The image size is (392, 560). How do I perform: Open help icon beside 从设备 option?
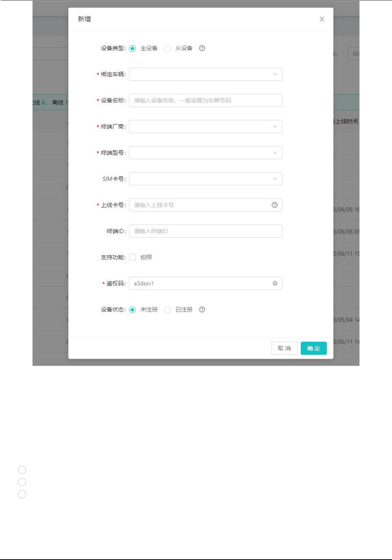coord(202,48)
